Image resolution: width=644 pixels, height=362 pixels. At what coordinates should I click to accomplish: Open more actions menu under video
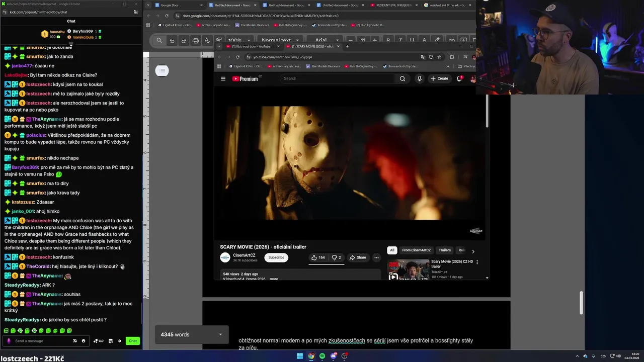point(376,257)
